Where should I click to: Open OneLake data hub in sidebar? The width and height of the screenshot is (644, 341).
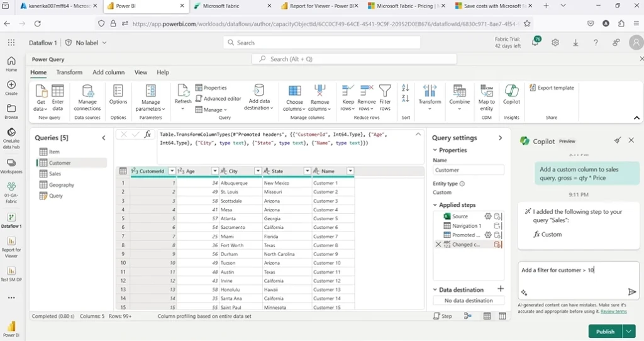11,138
